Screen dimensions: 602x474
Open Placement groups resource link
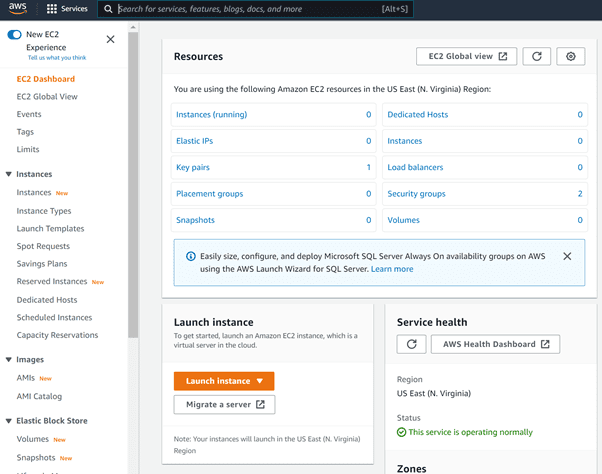[210, 194]
